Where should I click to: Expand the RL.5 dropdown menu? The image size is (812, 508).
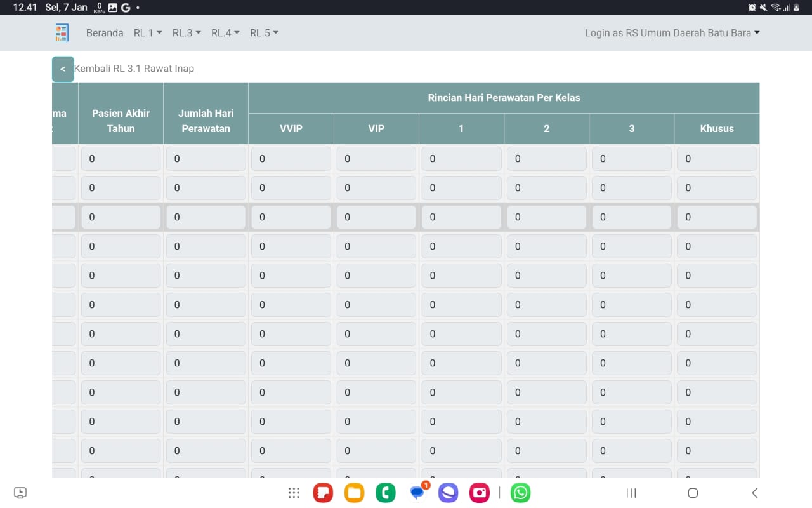coord(264,33)
